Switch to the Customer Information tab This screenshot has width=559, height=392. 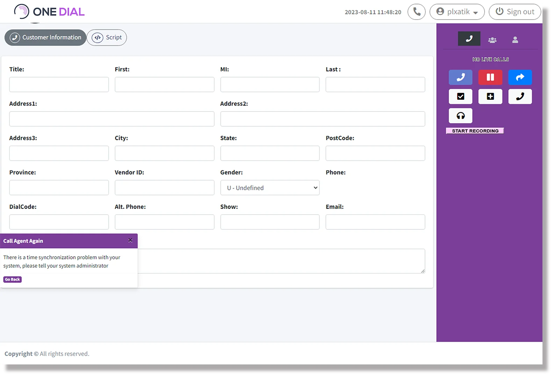[x=45, y=37]
